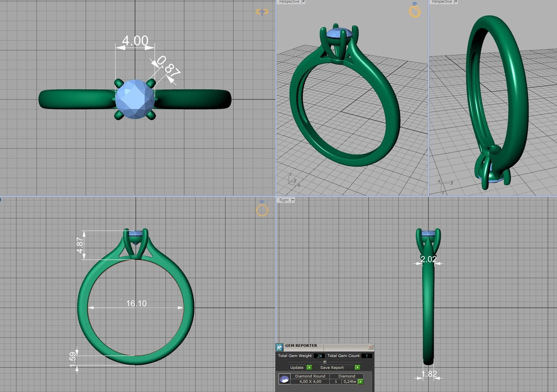This screenshot has height=392, width=557.
Task: Click the first Perspective viewport title
Action: coord(289,2)
